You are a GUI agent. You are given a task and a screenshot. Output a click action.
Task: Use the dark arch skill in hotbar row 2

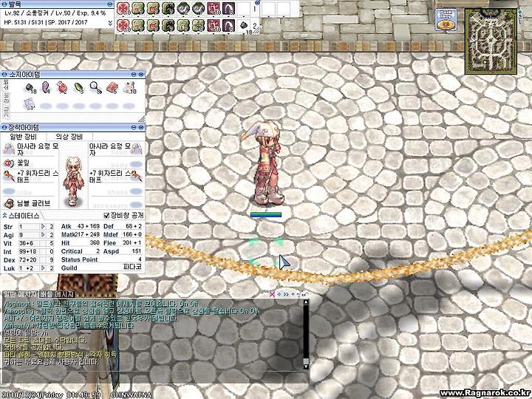[228, 26]
